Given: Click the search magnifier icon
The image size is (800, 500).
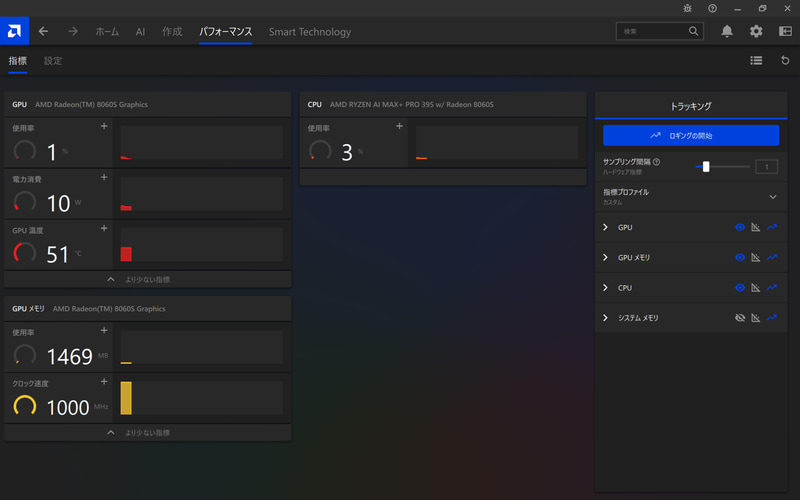Looking at the screenshot, I should pyautogui.click(x=693, y=31).
